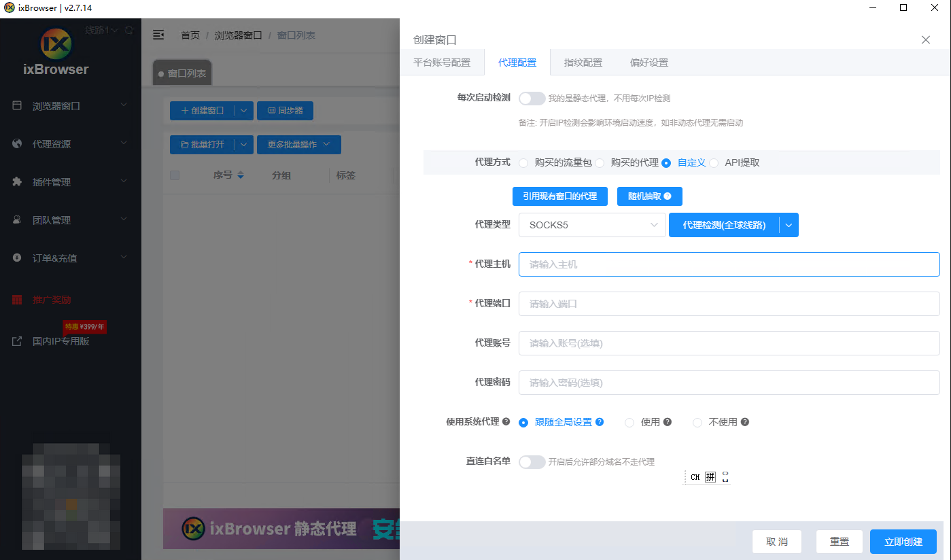Close the 创建窗口 panel with X
Viewport: 951px width, 560px height.
pyautogui.click(x=925, y=40)
